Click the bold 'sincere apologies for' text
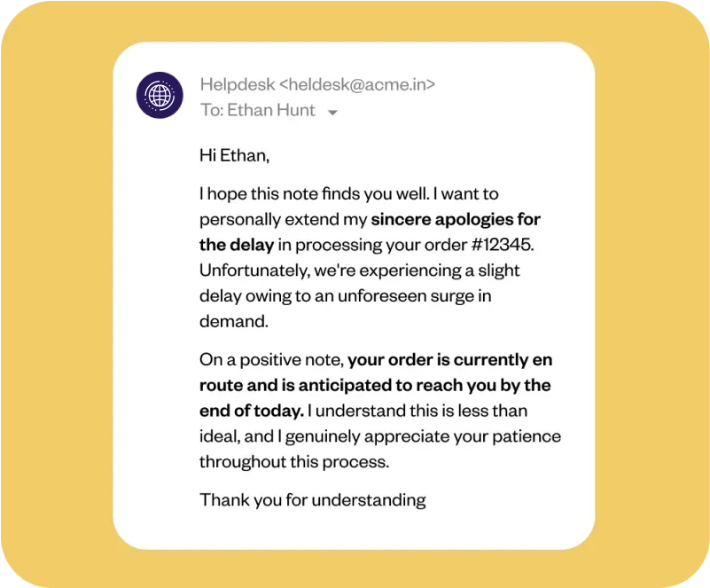 (x=456, y=220)
